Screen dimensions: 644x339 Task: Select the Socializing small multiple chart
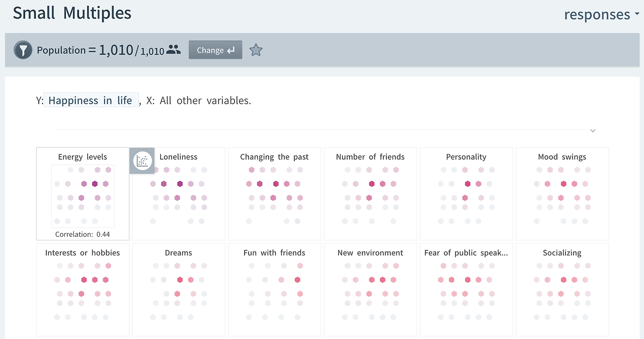[562, 290]
